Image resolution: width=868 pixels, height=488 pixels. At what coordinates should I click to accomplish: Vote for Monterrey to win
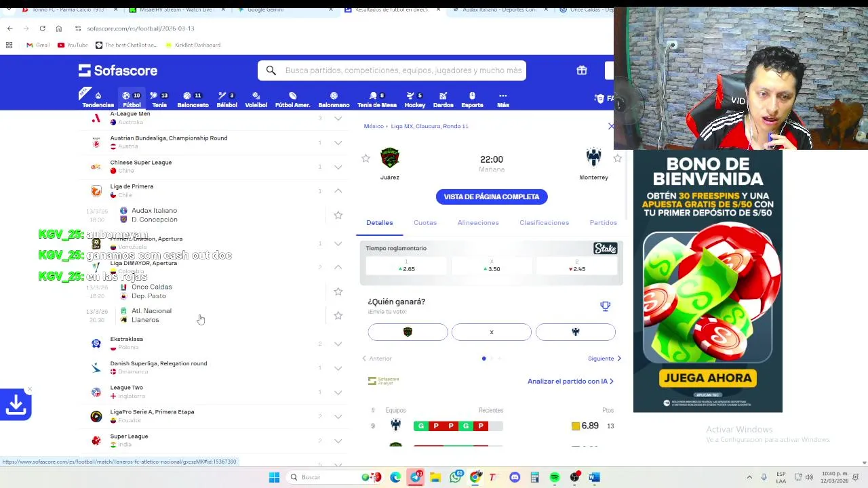(576, 332)
